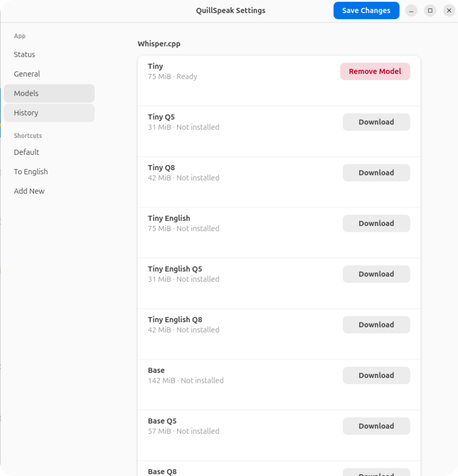Download the Base model
The image size is (458, 476).
click(x=376, y=375)
